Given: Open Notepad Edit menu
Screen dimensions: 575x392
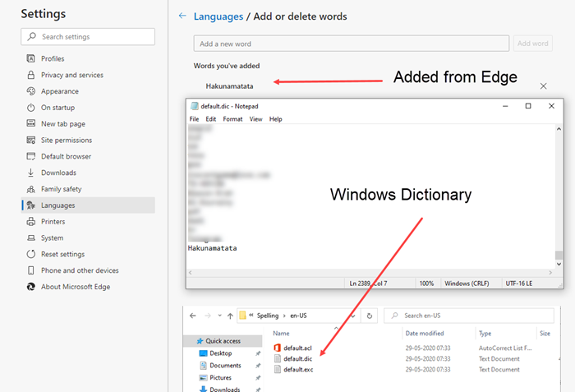Looking at the screenshot, I should 211,119.
